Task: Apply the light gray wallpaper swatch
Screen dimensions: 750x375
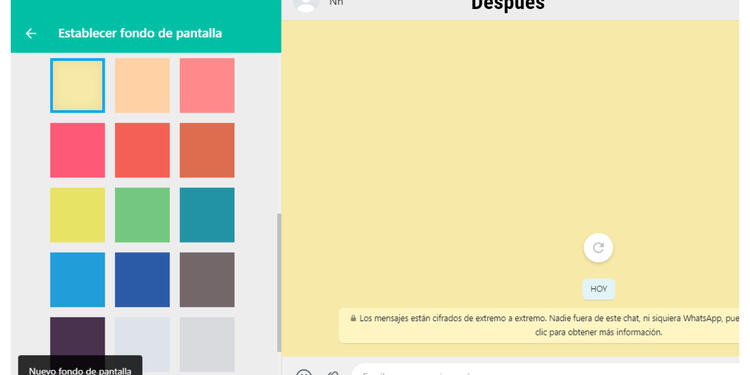Action: pyautogui.click(x=207, y=344)
